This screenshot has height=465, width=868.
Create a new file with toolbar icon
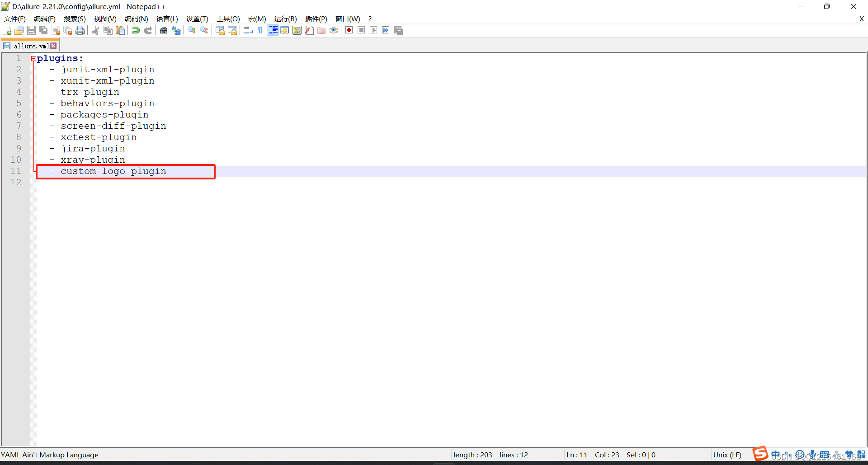[x=7, y=30]
